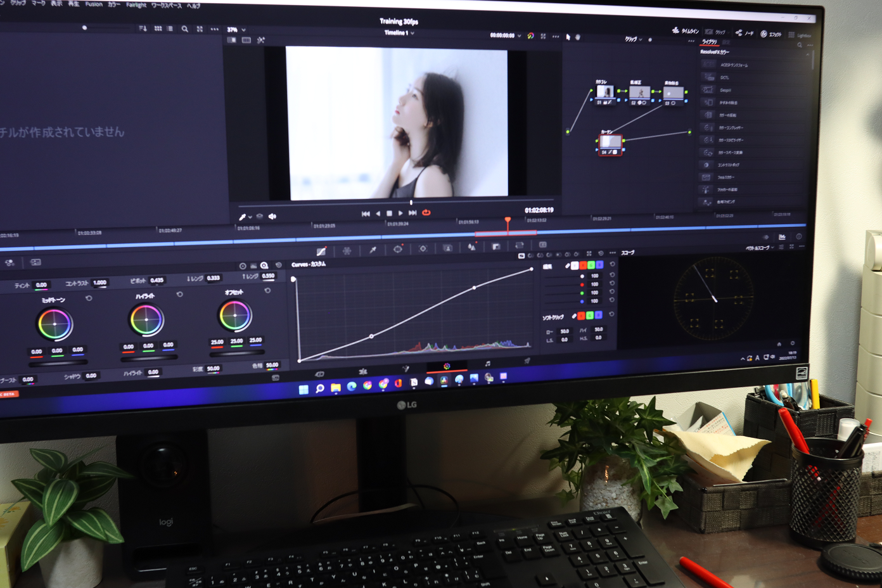Screen dimensions: 882x588
Task: Toggle the luminance Y curve button
Action: [575, 265]
